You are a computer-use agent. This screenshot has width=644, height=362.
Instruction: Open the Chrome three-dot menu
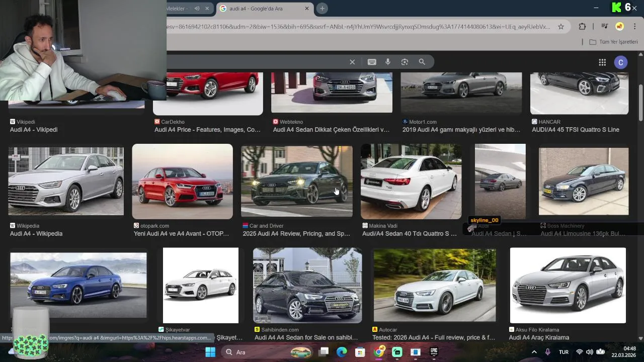634,27
